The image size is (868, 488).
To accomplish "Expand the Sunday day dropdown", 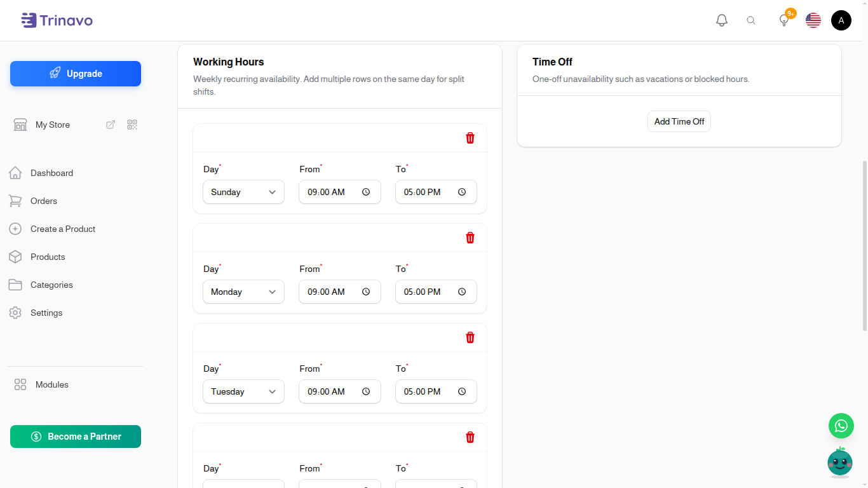I will [x=243, y=192].
